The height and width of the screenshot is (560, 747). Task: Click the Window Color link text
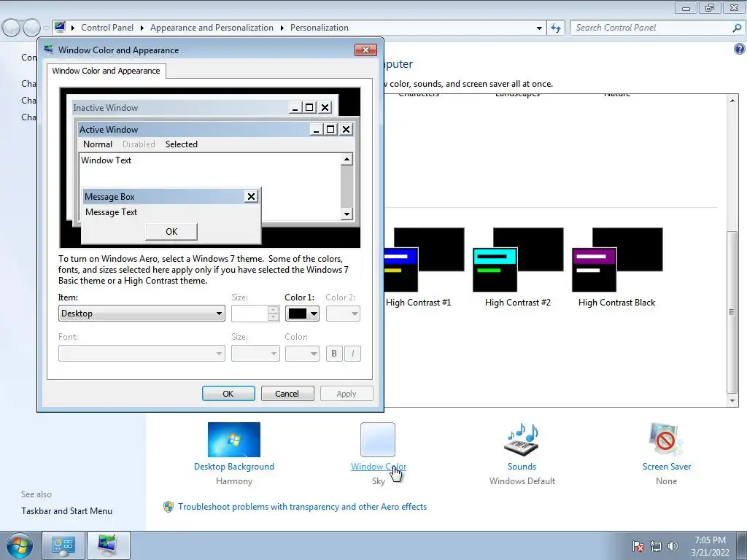click(x=379, y=467)
